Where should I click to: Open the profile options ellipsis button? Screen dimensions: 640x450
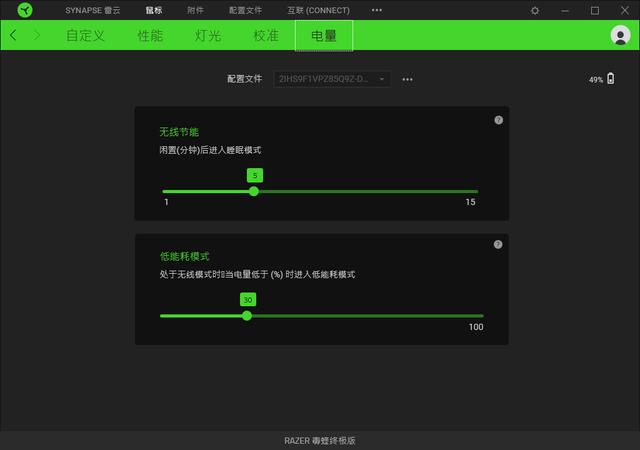click(407, 79)
